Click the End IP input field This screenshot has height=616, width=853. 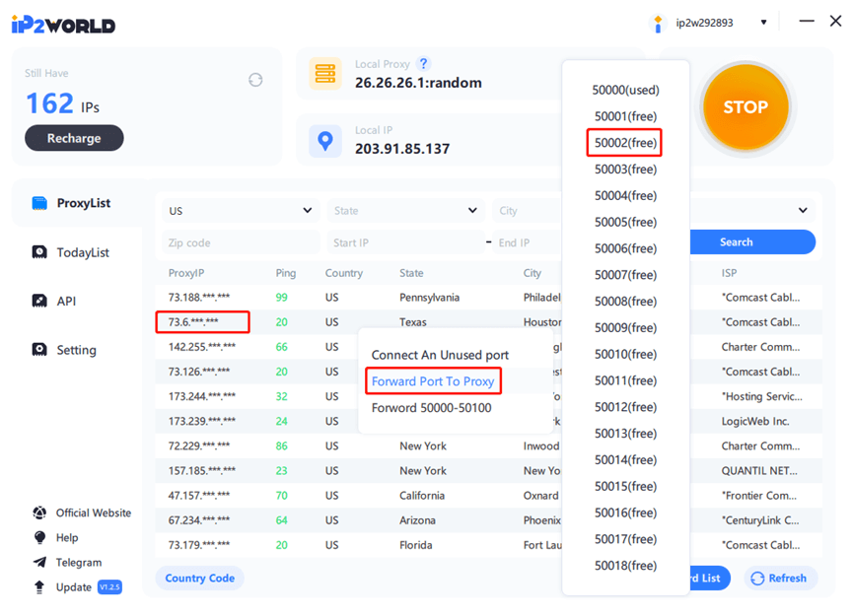tap(527, 242)
